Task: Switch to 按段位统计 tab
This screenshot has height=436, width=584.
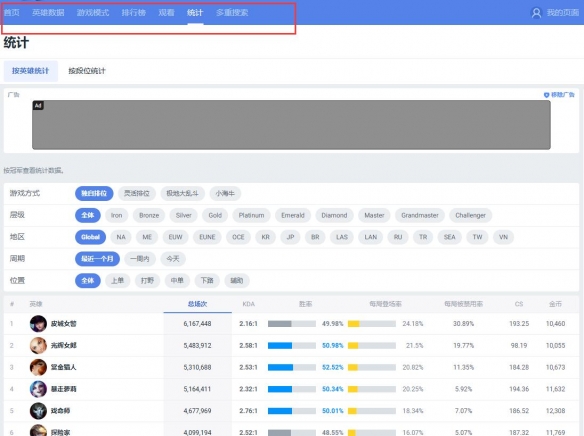Action: [x=87, y=71]
